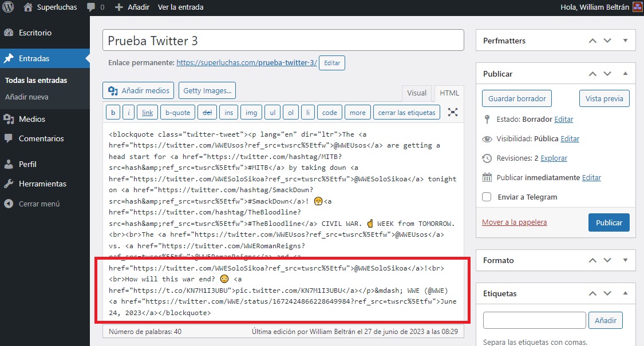Insert img image tag
This screenshot has width=644, height=346.
[x=251, y=113]
